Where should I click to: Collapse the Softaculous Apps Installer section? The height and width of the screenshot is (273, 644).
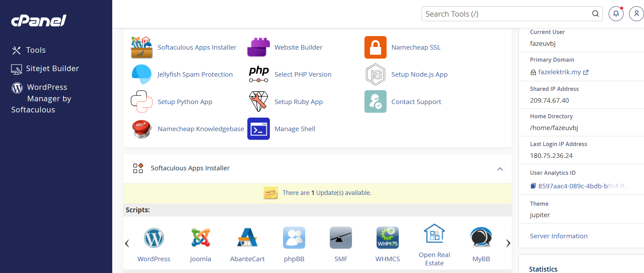(x=500, y=169)
